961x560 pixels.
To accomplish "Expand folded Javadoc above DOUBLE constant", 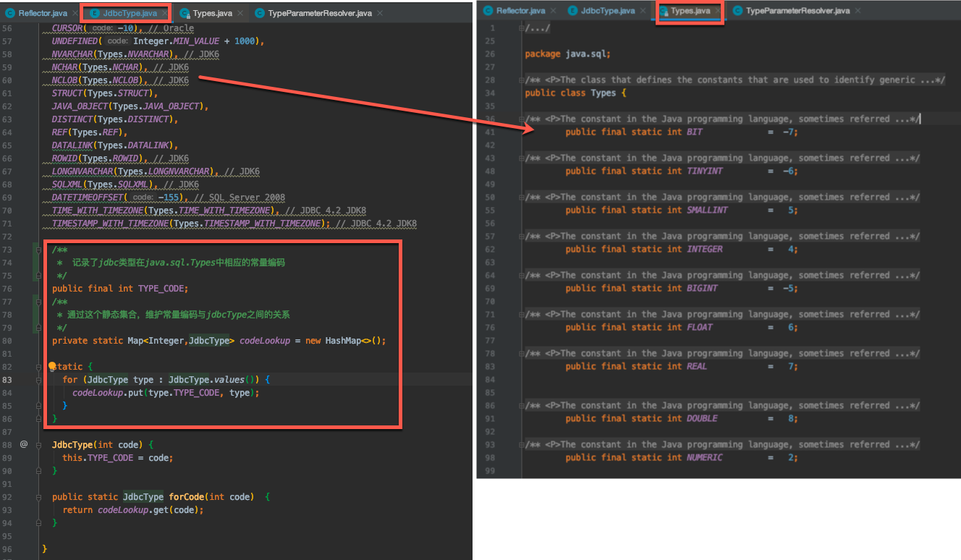I will coord(522,405).
